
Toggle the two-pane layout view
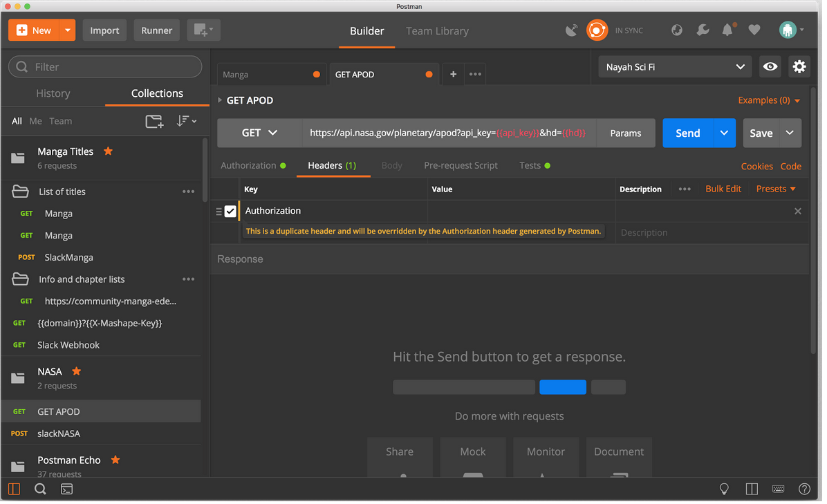tap(752, 489)
